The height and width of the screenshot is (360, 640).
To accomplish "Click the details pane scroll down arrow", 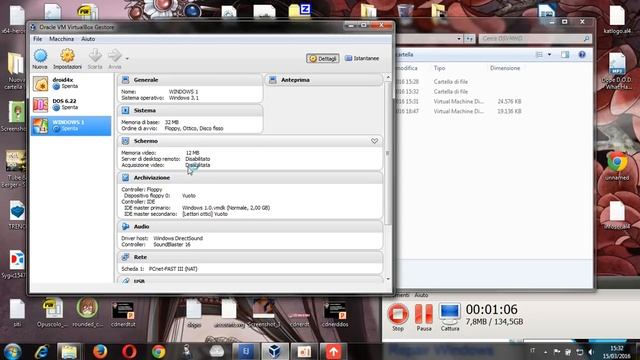I will tap(388, 279).
